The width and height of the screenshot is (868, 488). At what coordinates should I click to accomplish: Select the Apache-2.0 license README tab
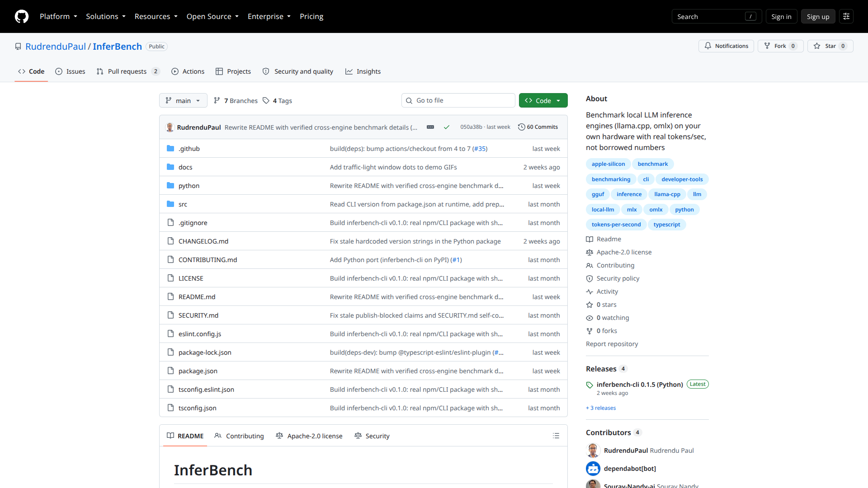point(309,436)
